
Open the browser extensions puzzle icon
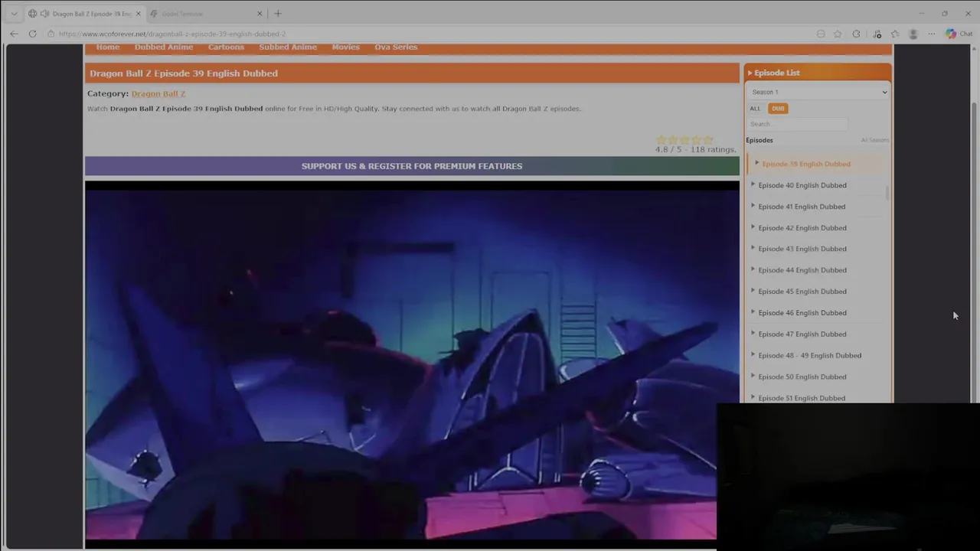(856, 34)
